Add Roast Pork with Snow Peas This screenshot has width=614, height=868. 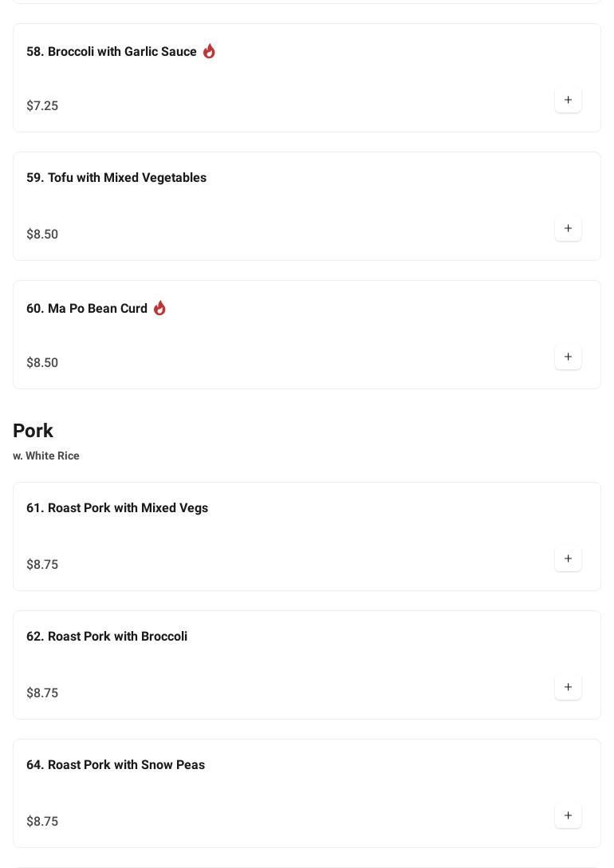(x=568, y=816)
